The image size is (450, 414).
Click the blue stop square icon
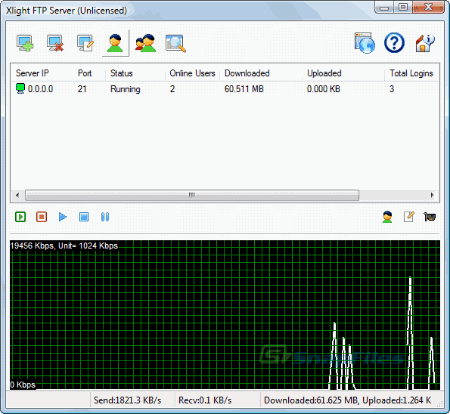pyautogui.click(x=84, y=217)
